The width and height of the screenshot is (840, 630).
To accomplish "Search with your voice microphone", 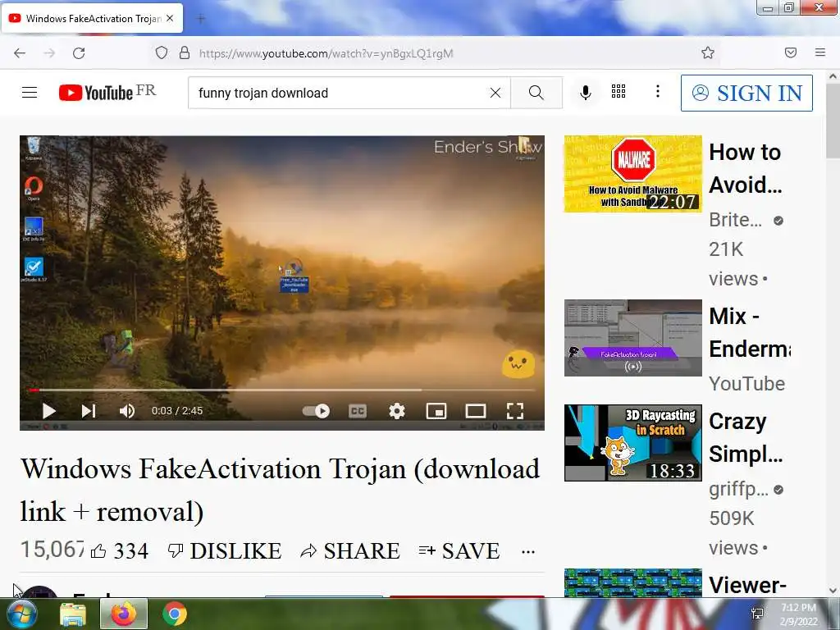I will [x=586, y=93].
